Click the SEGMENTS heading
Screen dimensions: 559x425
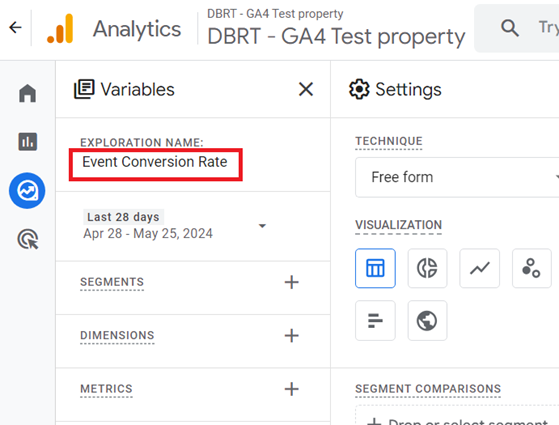112,282
